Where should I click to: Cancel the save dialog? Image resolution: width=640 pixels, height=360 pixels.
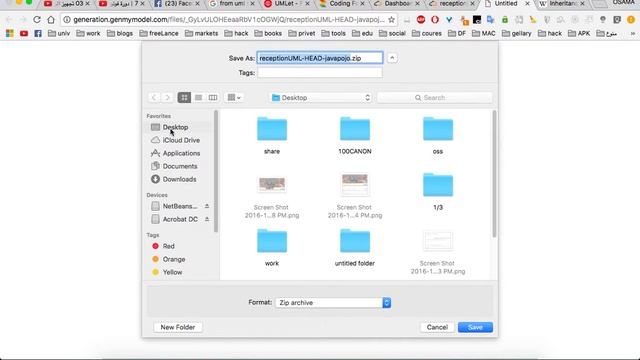point(437,327)
